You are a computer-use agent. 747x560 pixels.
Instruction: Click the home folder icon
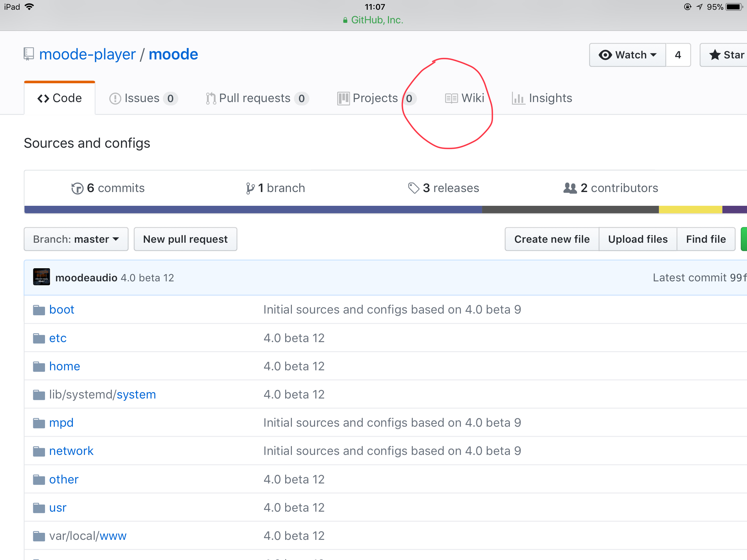click(x=39, y=367)
